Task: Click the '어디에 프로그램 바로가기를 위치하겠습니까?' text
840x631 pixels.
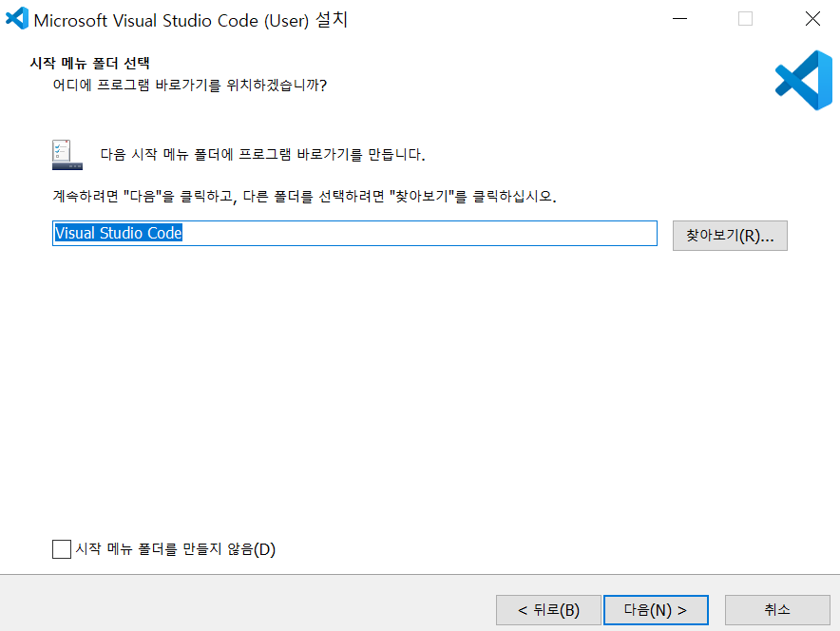Action: (190, 86)
